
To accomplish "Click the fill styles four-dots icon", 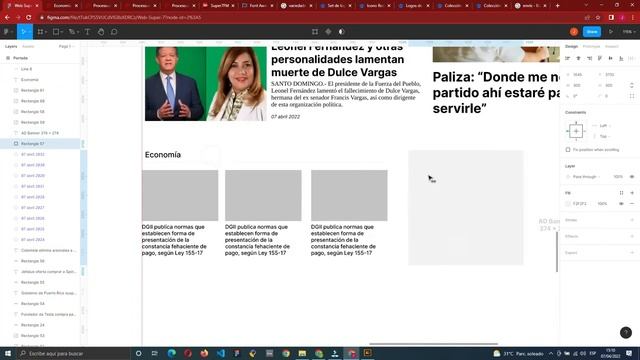I will (x=621, y=193).
